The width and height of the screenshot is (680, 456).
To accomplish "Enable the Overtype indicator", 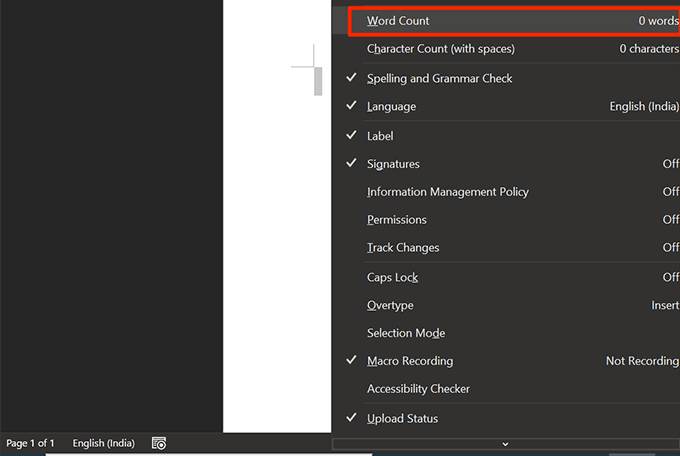I will click(x=390, y=305).
